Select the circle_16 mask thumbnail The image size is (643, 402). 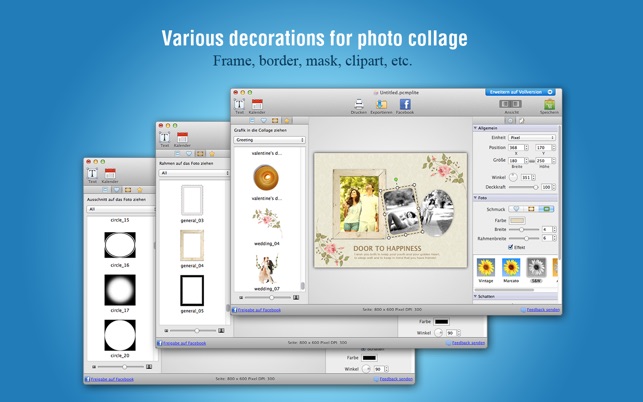(x=120, y=245)
